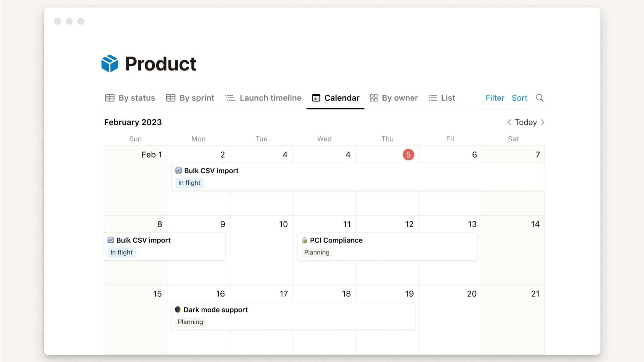Go to previous month with left chevron
644x362 pixels.
[509, 122]
